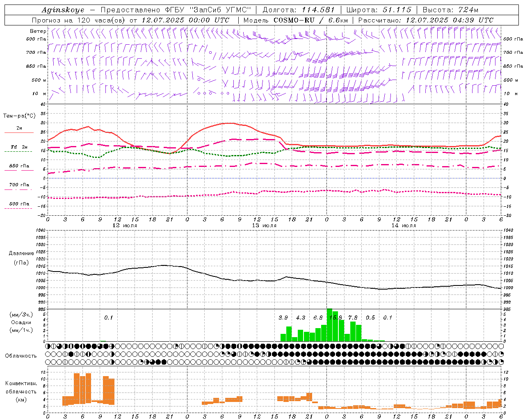525x420 pixels.
Task: Click the station name Aginskoye in header
Action: pyautogui.click(x=63, y=10)
